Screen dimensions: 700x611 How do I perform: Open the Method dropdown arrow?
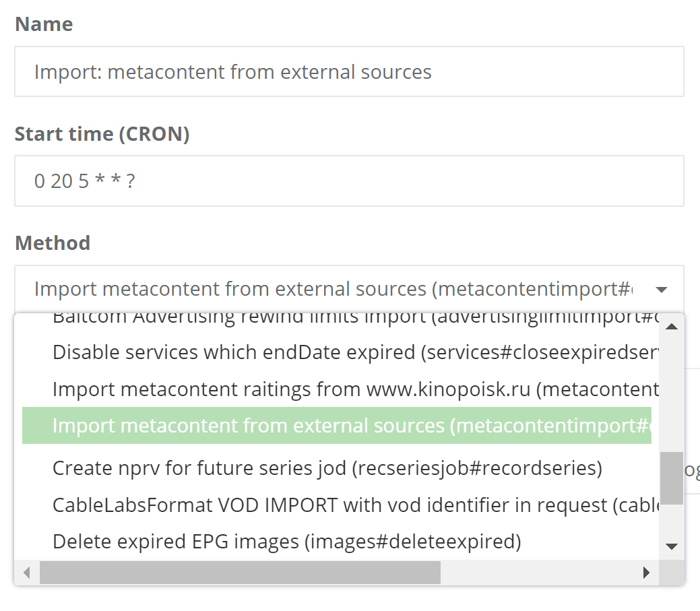[x=662, y=290]
